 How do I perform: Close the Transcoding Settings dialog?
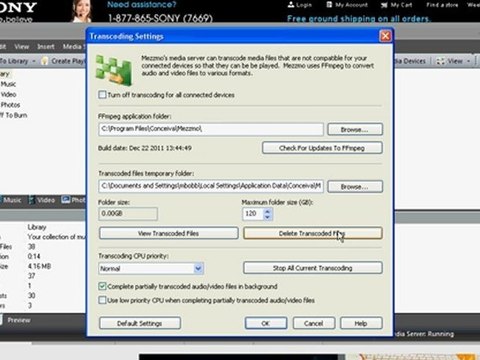(385, 36)
